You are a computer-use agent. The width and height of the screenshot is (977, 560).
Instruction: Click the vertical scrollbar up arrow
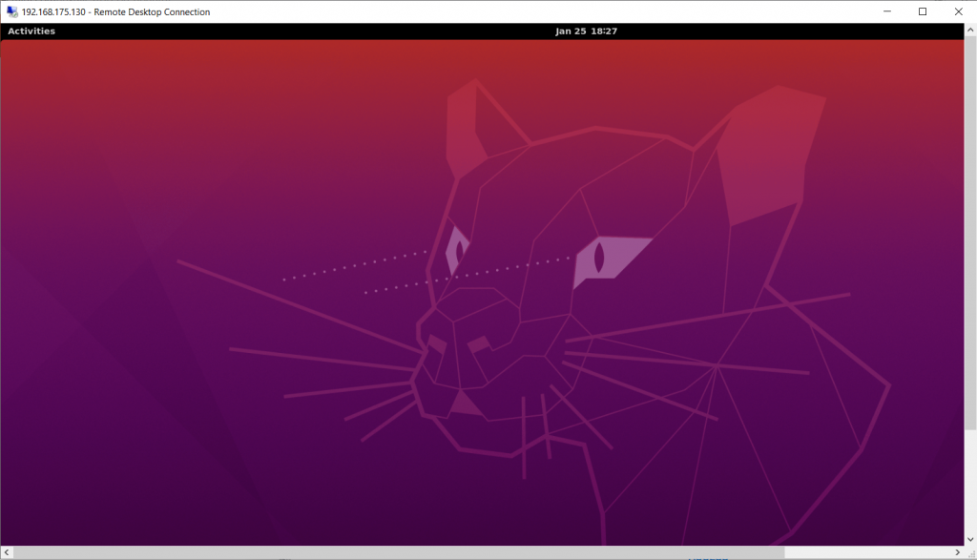[970, 30]
